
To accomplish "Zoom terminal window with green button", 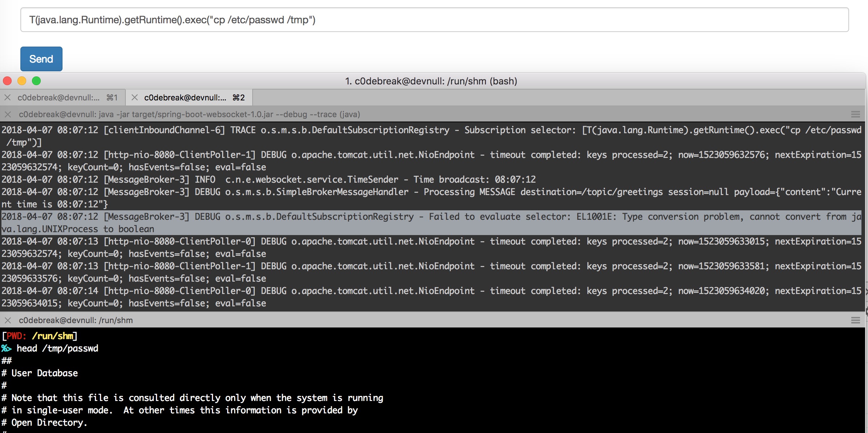I will [x=36, y=81].
